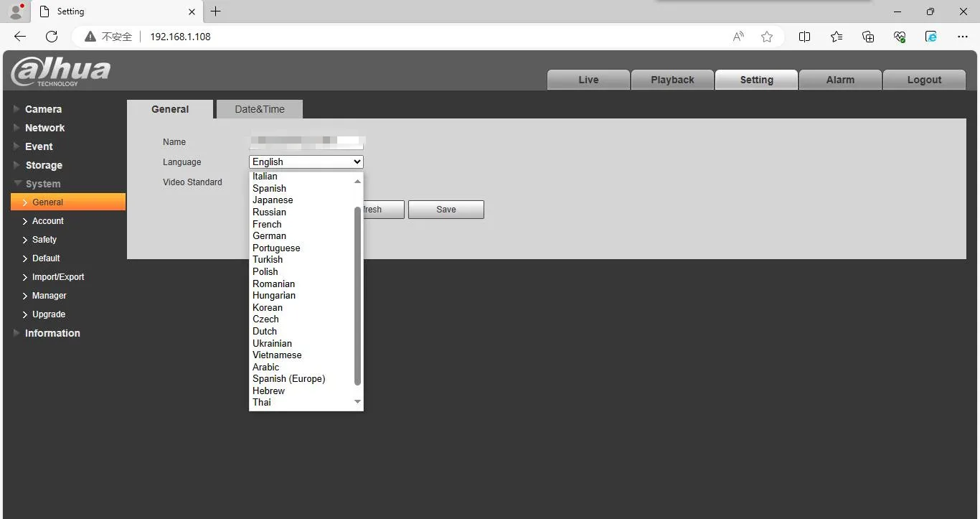Select Czech in the language list

(302, 319)
